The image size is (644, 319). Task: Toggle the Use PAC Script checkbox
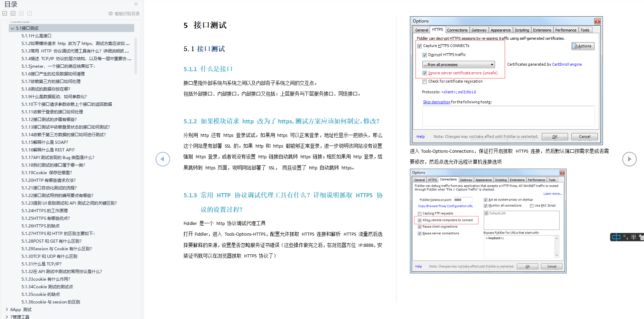532,206
